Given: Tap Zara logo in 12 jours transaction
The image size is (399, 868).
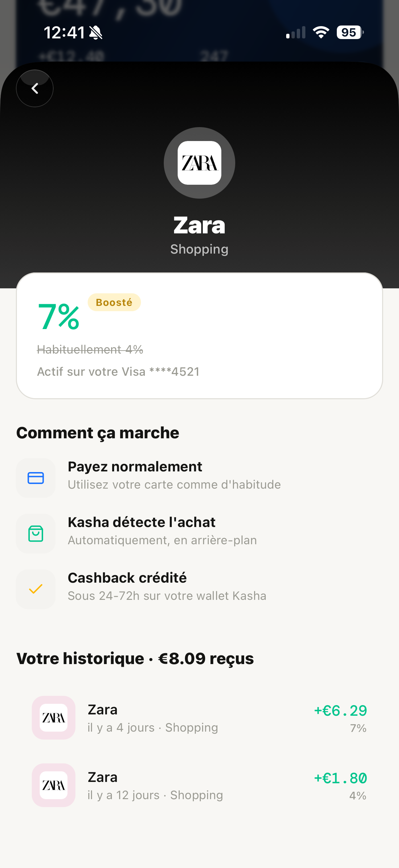Looking at the screenshot, I should pyautogui.click(x=54, y=785).
